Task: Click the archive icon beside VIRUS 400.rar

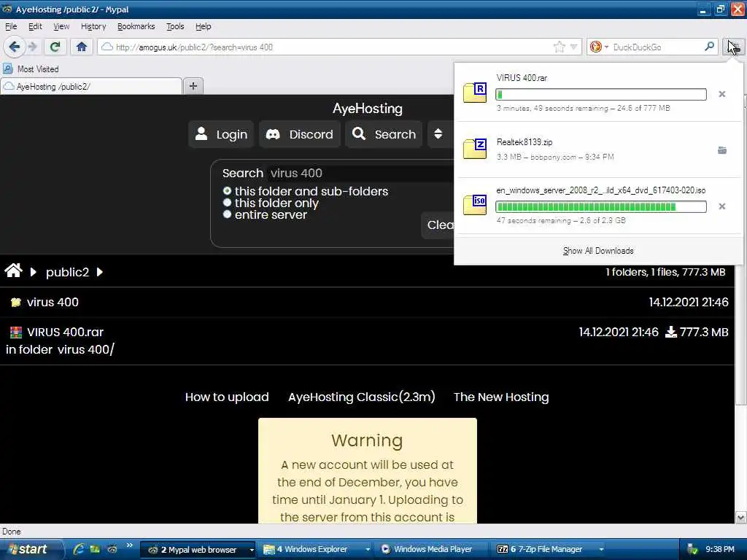Action: pos(16,332)
